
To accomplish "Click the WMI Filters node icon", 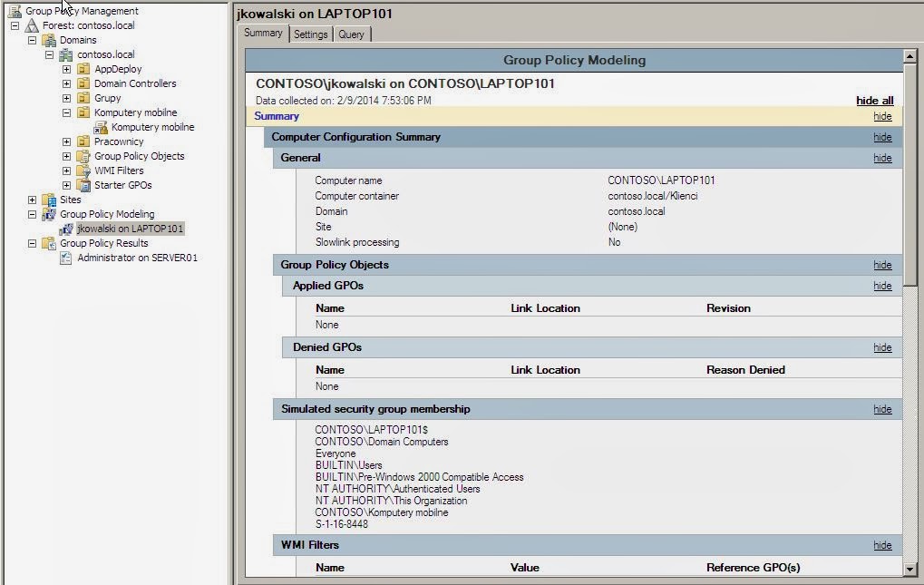I will click(83, 170).
